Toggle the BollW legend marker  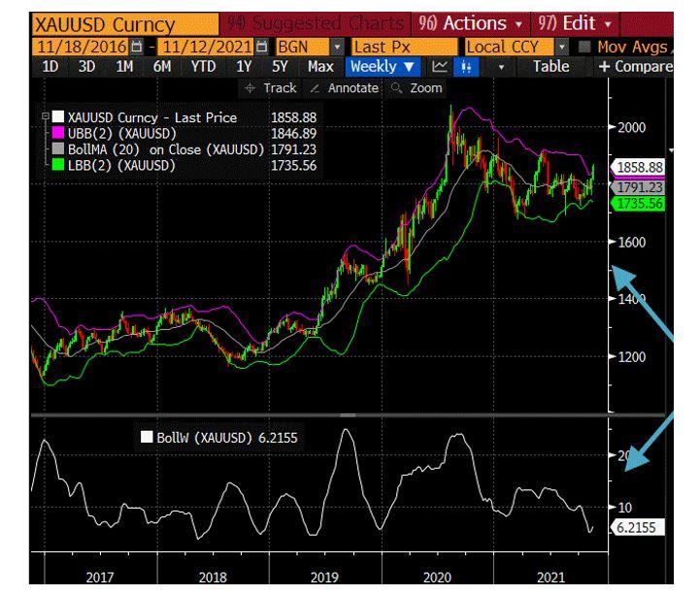coord(148,438)
